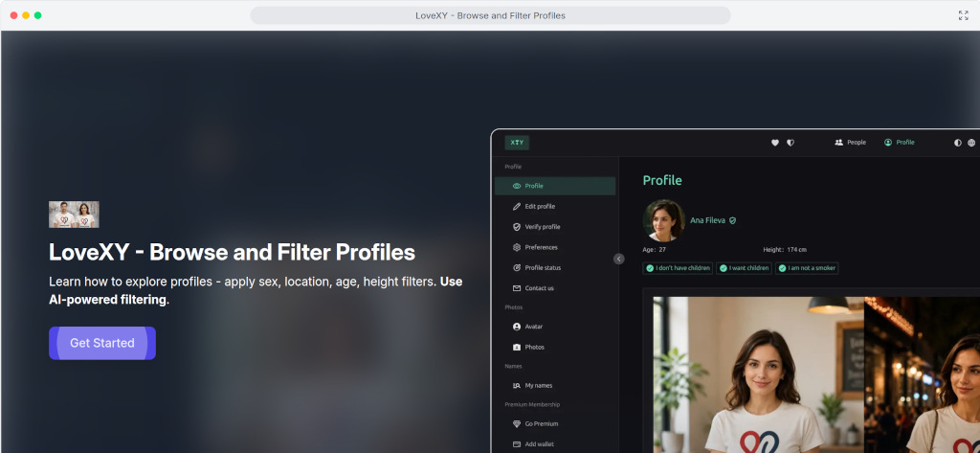Toggle dark/light theme contrast icon
980x453 pixels.
[x=957, y=143]
